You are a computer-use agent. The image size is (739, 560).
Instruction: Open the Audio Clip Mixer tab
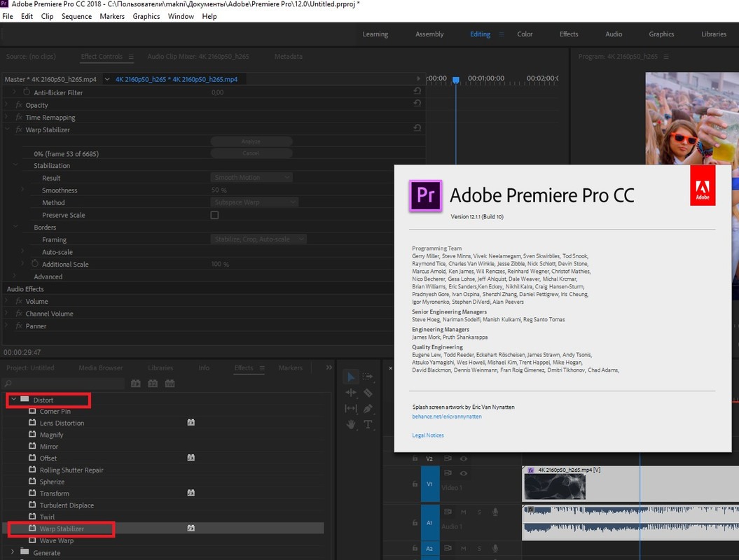(x=198, y=57)
